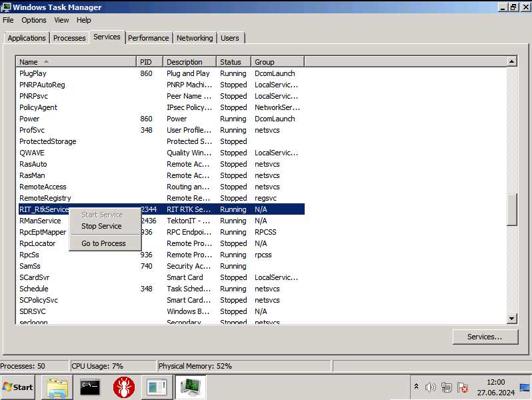532x400 pixels.
Task: Choose Stop Service from the context menu
Action: pyautogui.click(x=101, y=226)
